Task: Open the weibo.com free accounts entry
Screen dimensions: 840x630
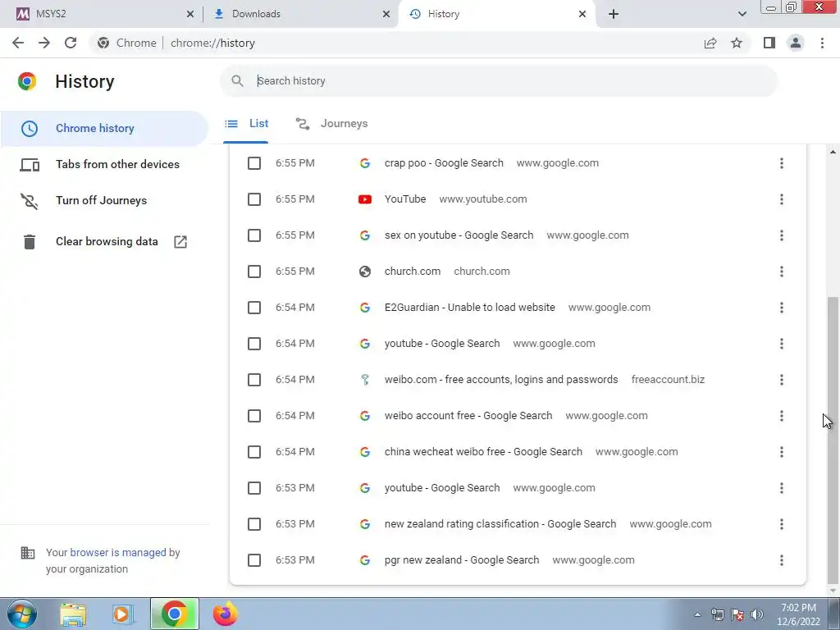Action: coord(501,380)
